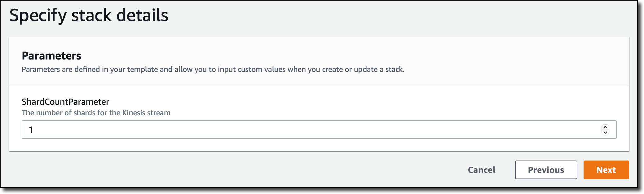Screen dimensions: 644x194
Task: Click the word "Specify" in the page title
Action: [x=38, y=15]
